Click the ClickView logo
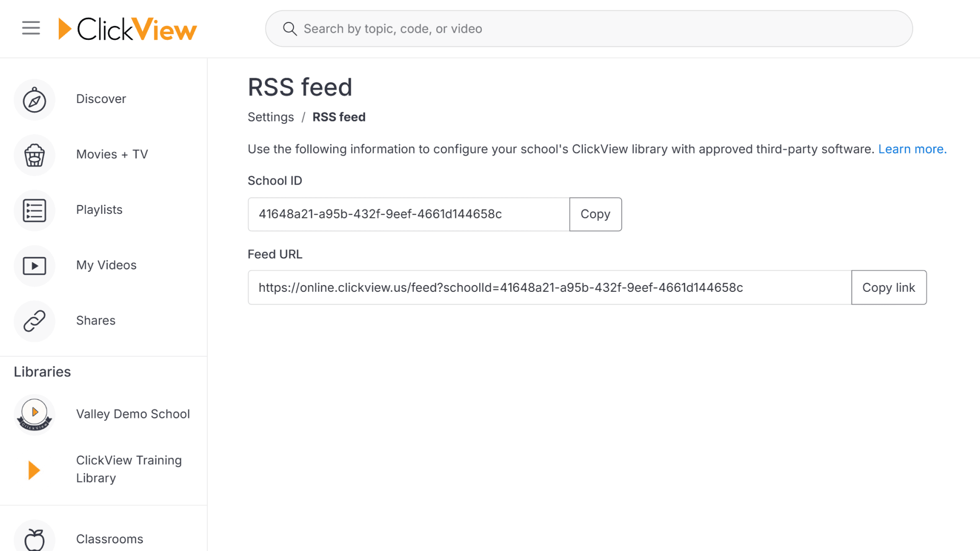The image size is (980, 551). coord(127,29)
